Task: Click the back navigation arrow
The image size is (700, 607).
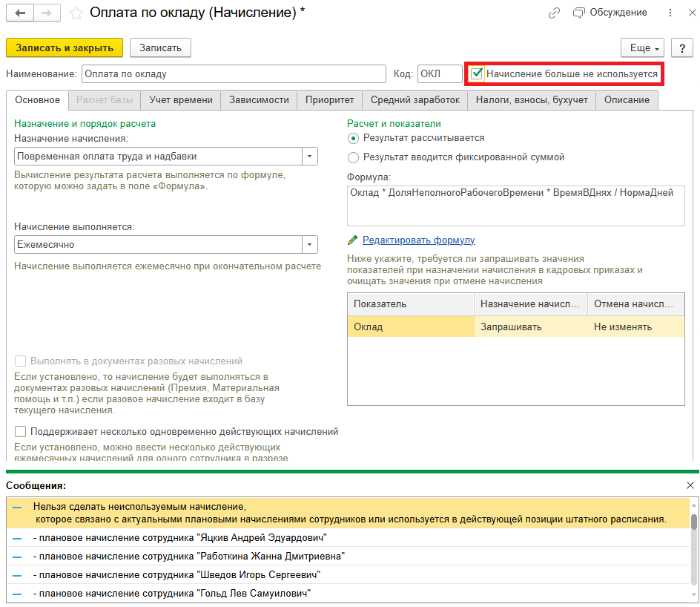Action: coord(20,13)
